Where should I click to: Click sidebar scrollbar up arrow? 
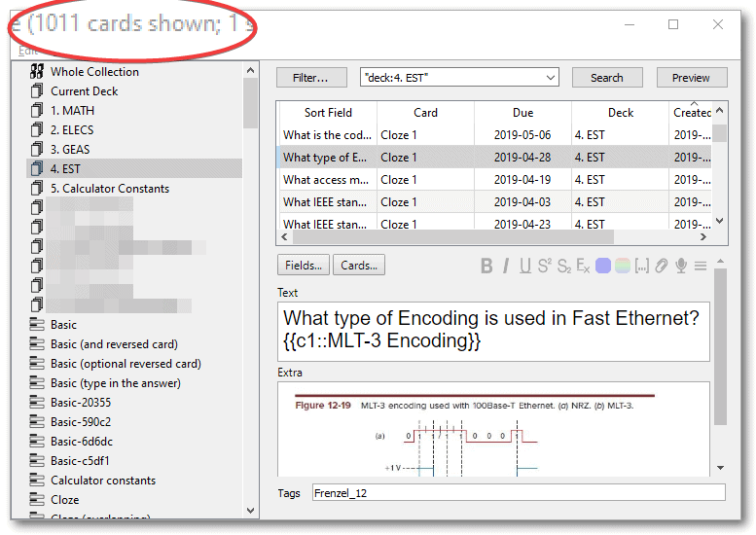tap(250, 70)
